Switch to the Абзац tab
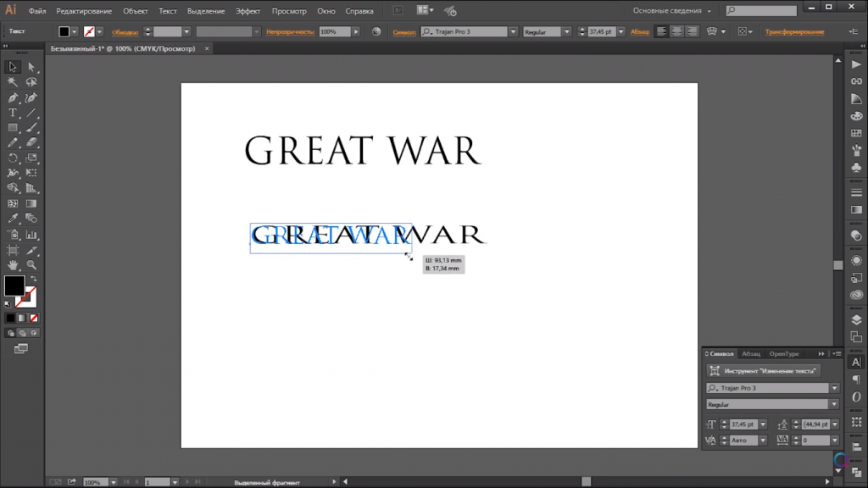The width and height of the screenshot is (868, 488). 751,353
